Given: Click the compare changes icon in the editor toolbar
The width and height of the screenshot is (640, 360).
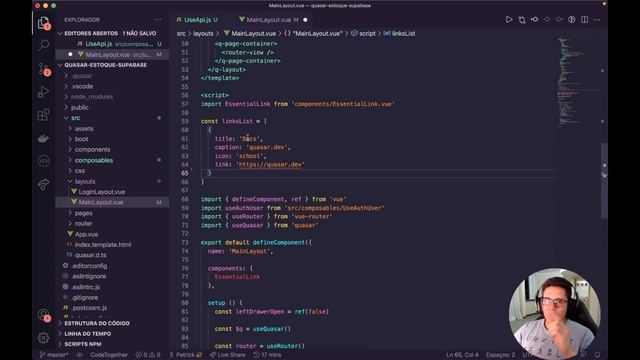Looking at the screenshot, I should (x=522, y=20).
